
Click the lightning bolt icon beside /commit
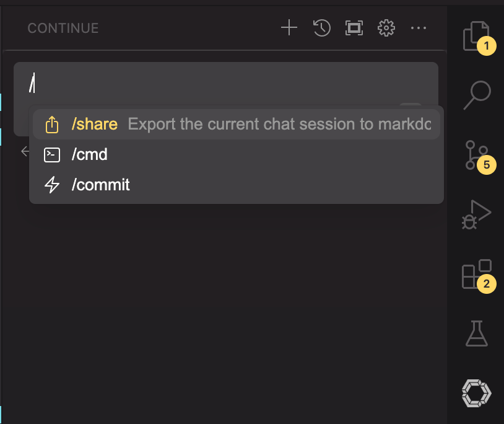click(x=52, y=185)
